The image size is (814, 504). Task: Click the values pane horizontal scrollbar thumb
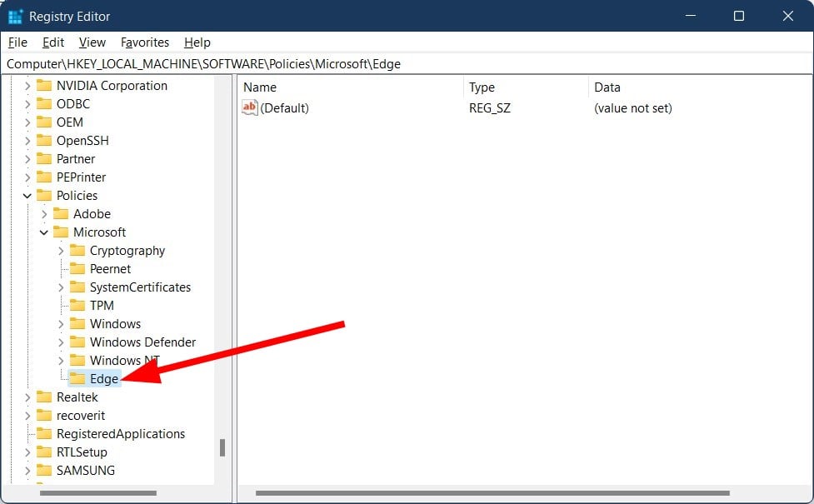coord(492,492)
